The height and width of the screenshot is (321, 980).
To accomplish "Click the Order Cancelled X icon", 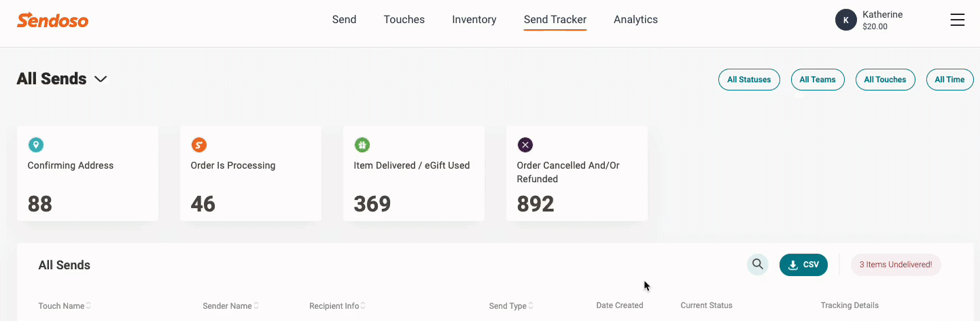I will pos(525,145).
